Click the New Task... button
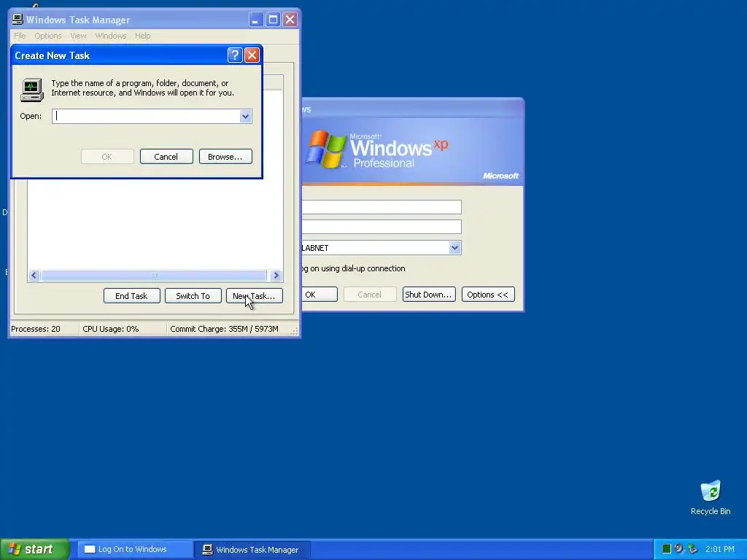Screen dimensions: 747x560 point(255,296)
